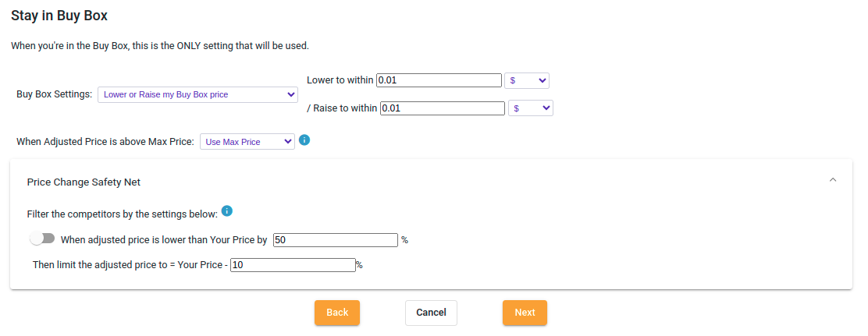
Task: Collapse the Price Change Safety Net panel chevron
Action: tap(833, 180)
